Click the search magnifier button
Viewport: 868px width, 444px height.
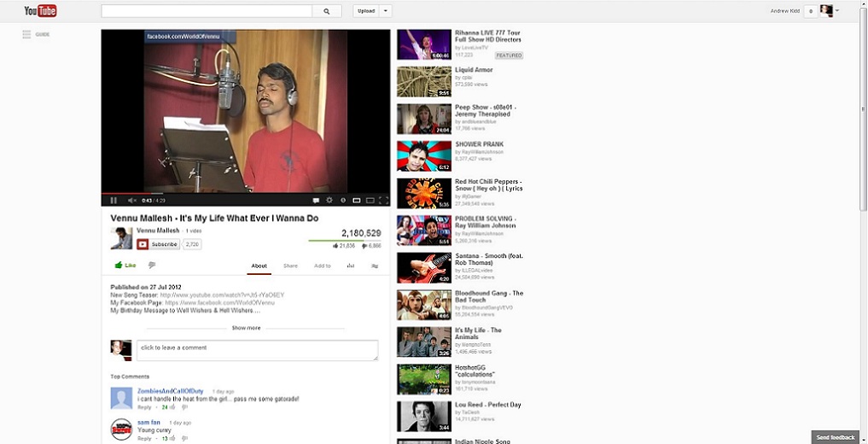(x=327, y=11)
